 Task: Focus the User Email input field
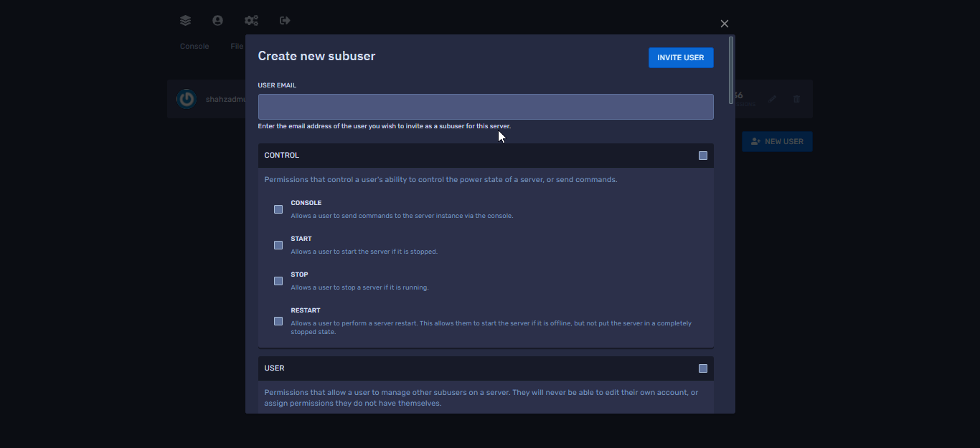pos(486,107)
